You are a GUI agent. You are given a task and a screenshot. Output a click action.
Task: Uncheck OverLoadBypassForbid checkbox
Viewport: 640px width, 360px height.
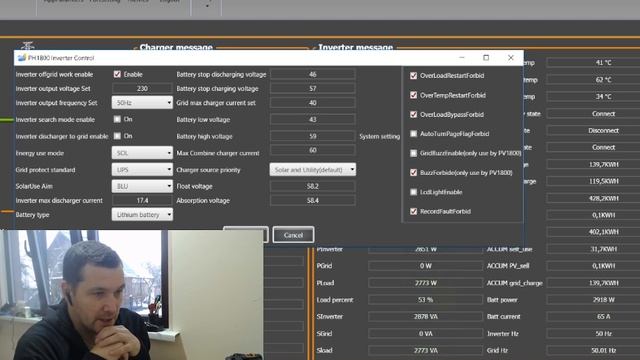point(413,115)
